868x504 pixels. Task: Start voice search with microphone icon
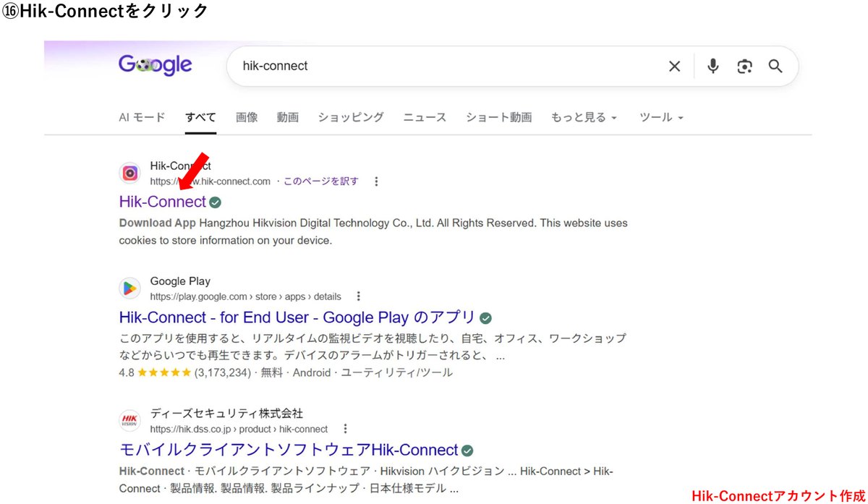tap(713, 67)
